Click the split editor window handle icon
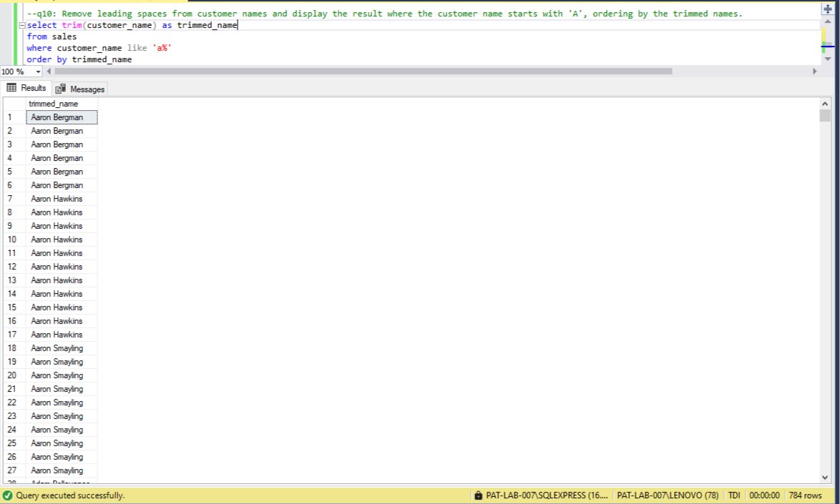This screenshot has height=504, width=840. coord(827,9)
